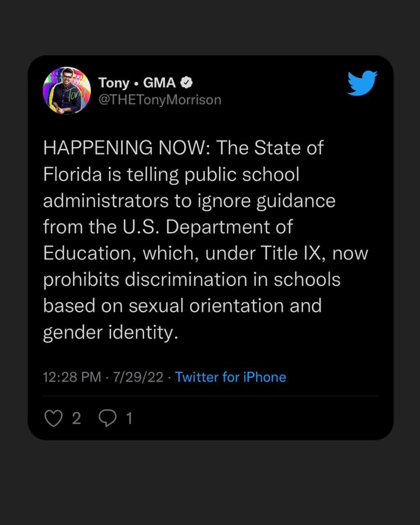Click the Twitter bird logo
This screenshot has height=525, width=420.
point(362,83)
